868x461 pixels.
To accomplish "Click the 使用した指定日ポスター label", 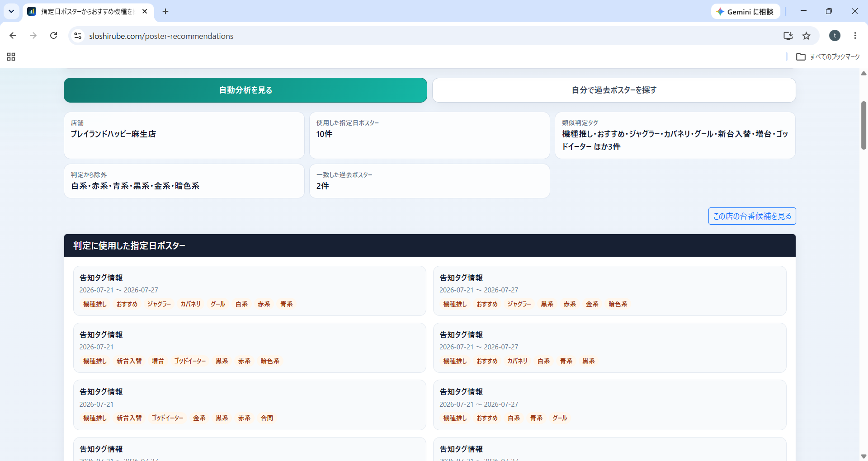I will 348,123.
